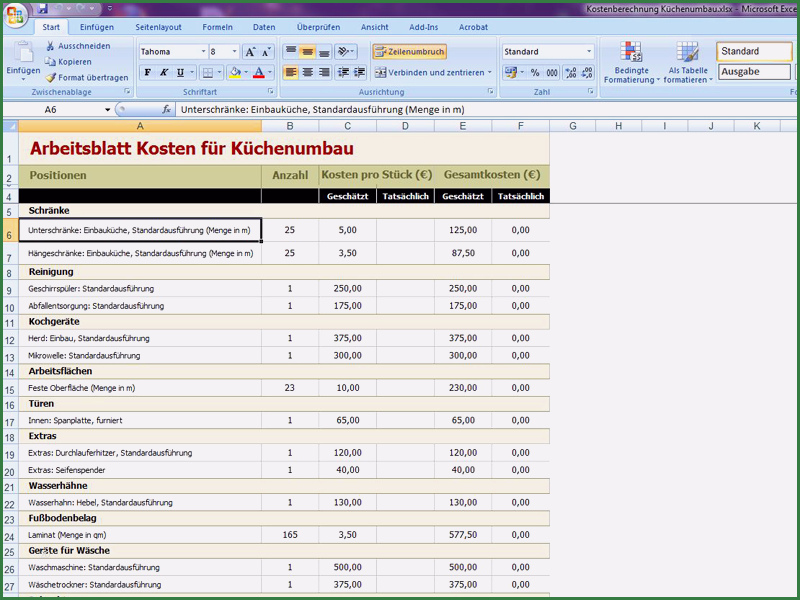800x600 pixels.
Task: Toggle italic formatting
Action: pos(163,73)
